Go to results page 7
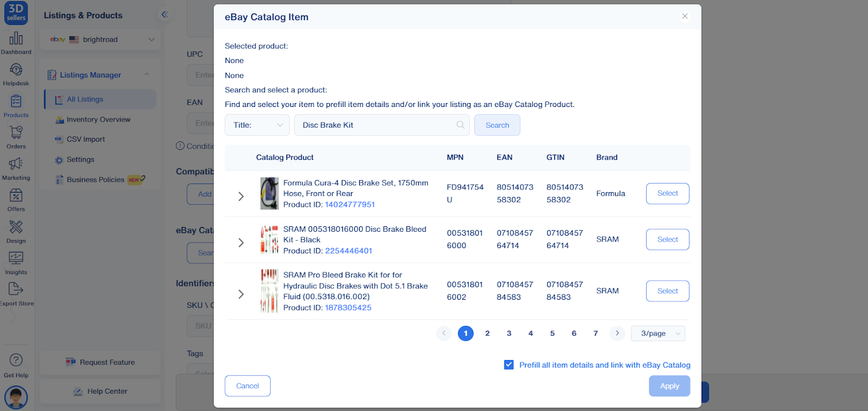This screenshot has height=411, width=868. 596,333
